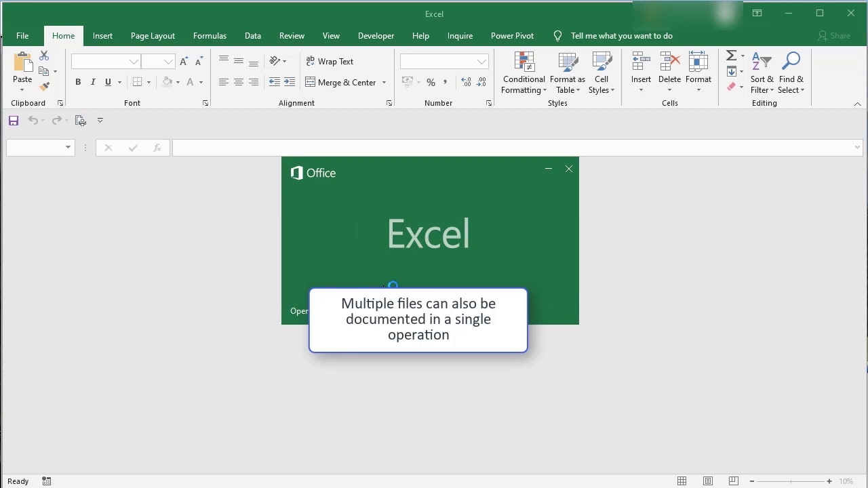The width and height of the screenshot is (868, 488).
Task: Open Customize Quick Access Toolbar dropdown
Action: point(100,121)
